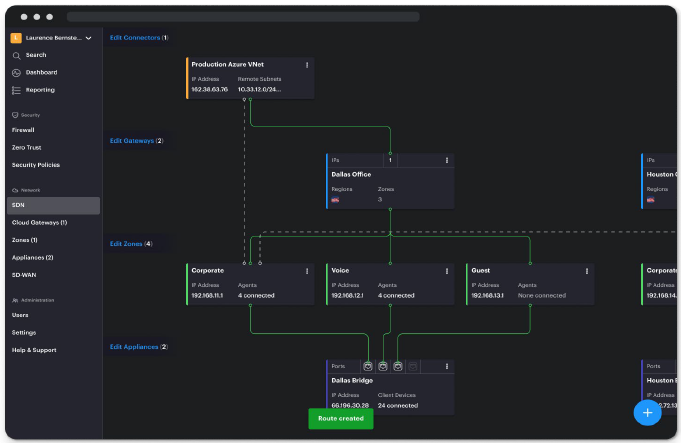681x443 pixels.
Task: Open Appliances (2) in sidebar
Action: coord(33,258)
